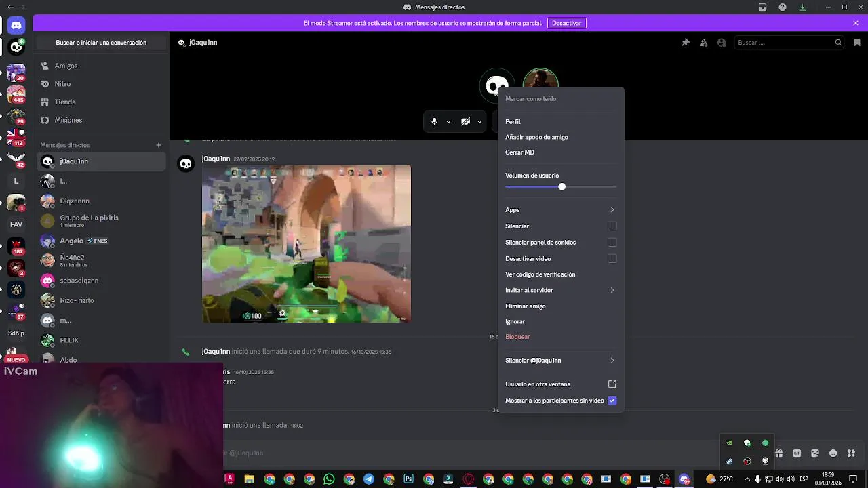The image size is (868, 488).
Task: Tick Silenciar panel de sonidos checkbox
Action: [x=612, y=242]
